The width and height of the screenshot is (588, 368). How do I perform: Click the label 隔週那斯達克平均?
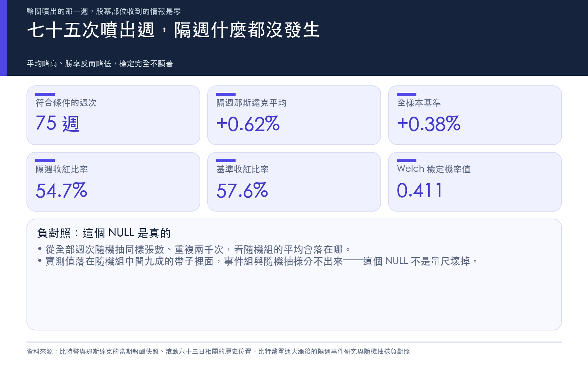coord(251,103)
